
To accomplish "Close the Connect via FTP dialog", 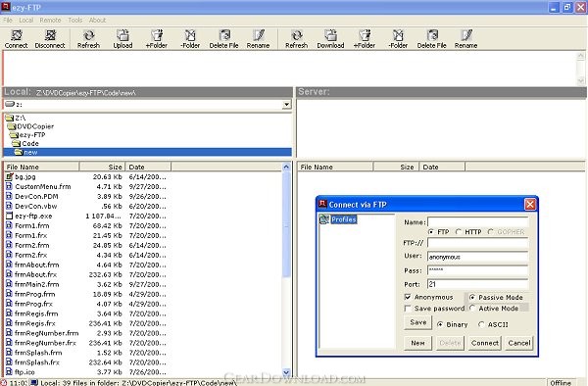I will [530, 205].
